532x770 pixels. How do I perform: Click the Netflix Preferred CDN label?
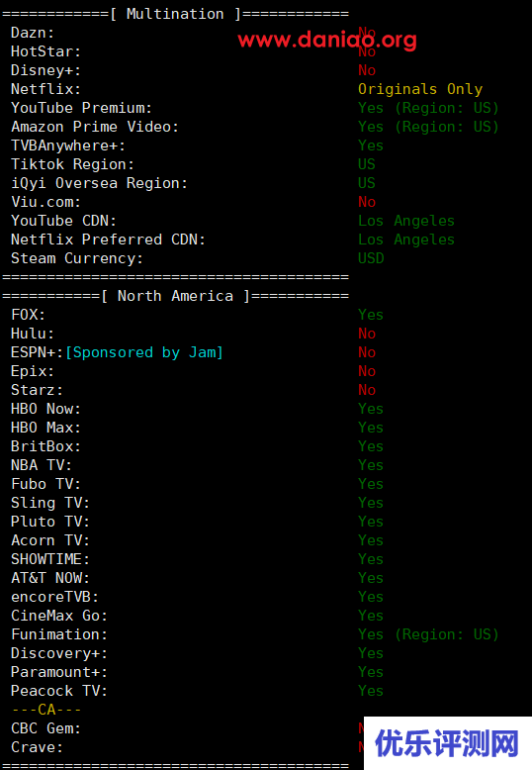108,240
